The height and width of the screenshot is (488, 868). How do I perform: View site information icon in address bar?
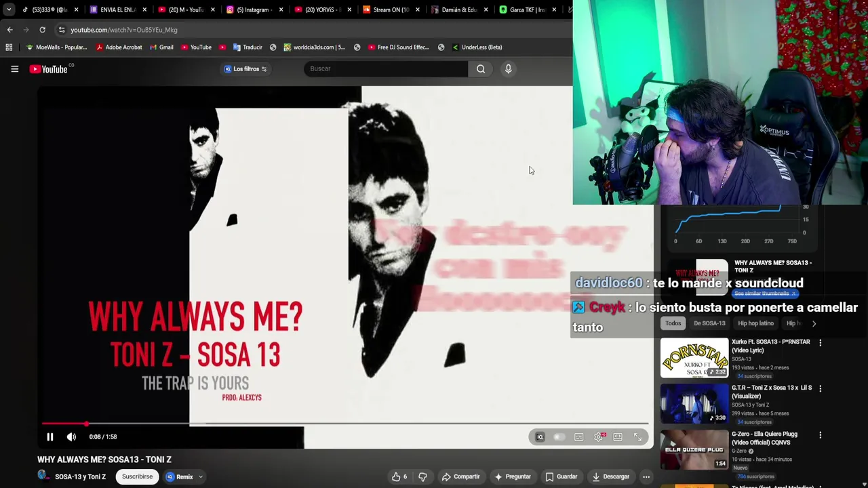[x=62, y=30]
